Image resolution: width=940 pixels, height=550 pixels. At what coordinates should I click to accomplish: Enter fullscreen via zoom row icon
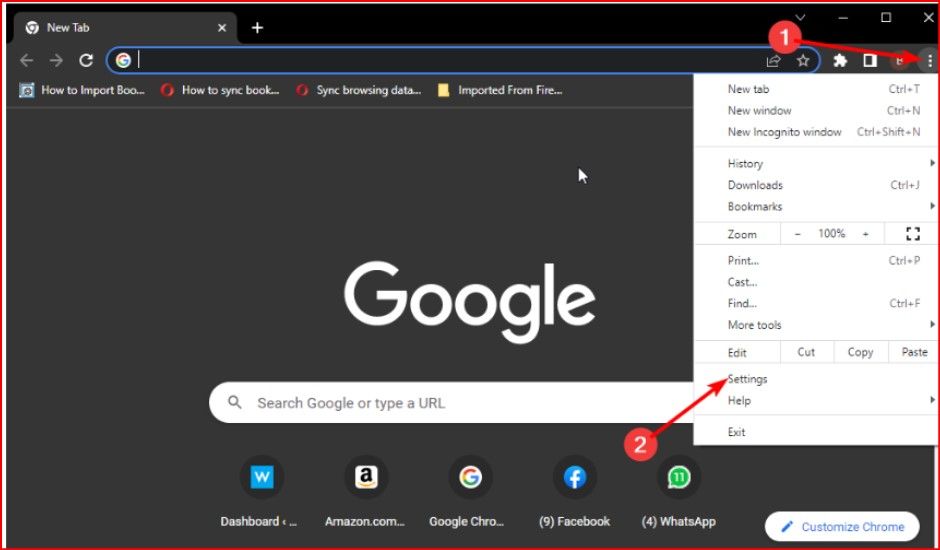912,234
